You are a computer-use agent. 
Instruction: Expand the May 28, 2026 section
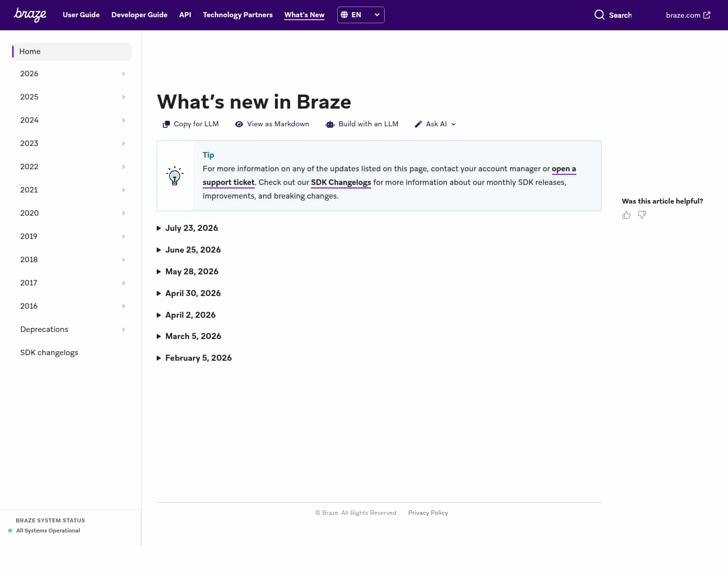[188, 271]
